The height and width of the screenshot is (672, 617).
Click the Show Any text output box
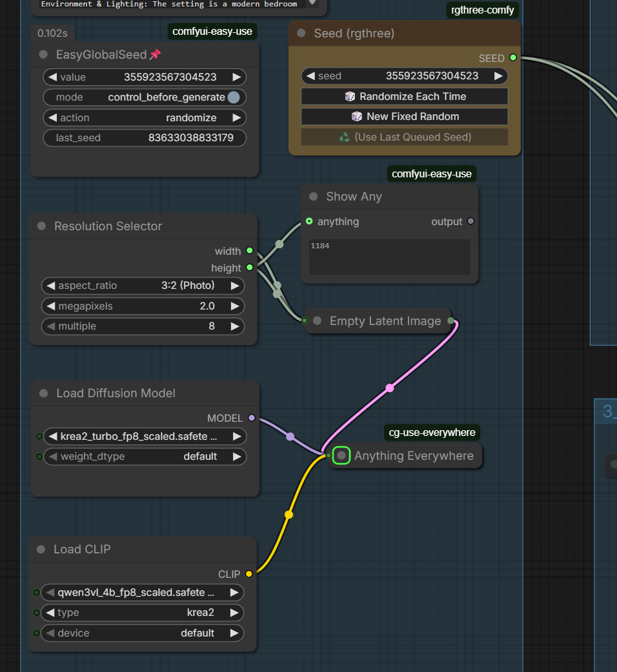point(389,257)
